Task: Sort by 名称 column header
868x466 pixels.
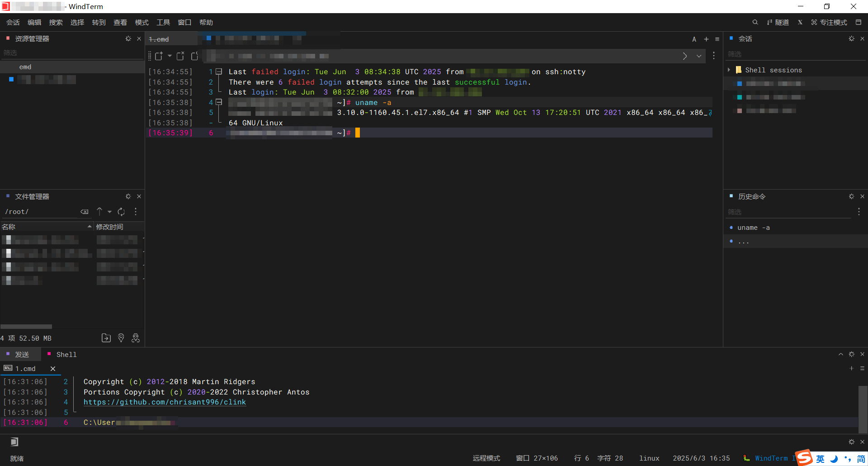Action: pos(47,227)
